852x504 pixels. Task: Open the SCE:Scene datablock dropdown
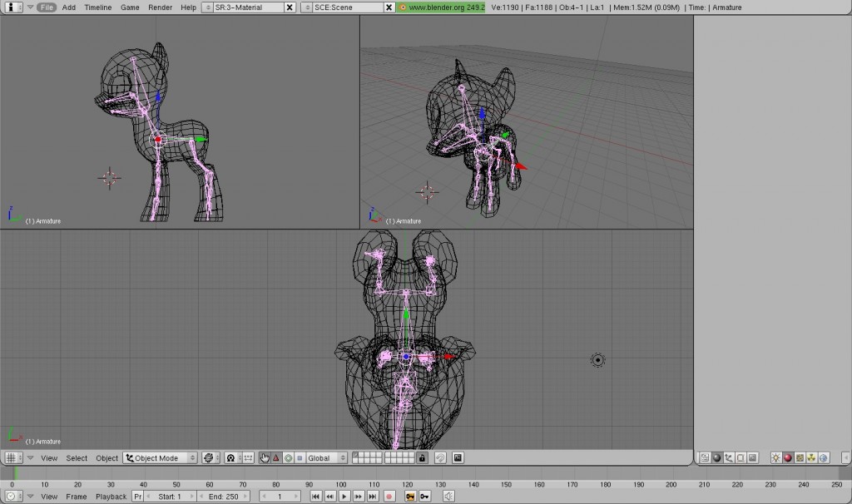click(x=332, y=7)
